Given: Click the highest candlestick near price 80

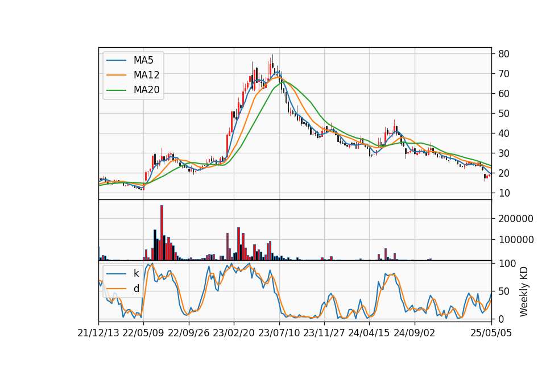Looking at the screenshot, I should [x=272, y=62].
